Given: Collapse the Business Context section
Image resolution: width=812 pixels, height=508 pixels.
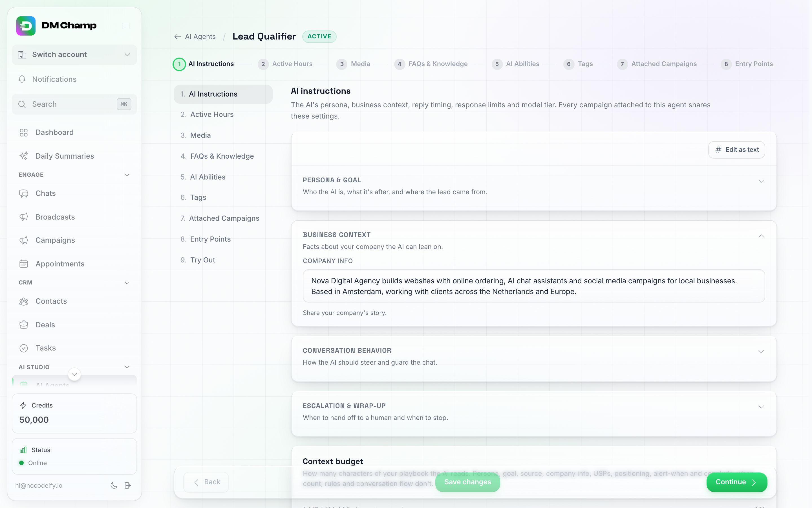Looking at the screenshot, I should click(761, 236).
